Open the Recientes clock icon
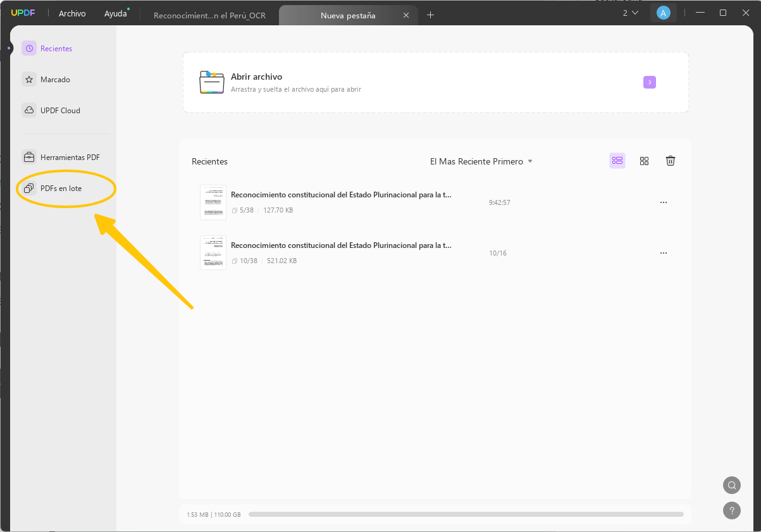Image resolution: width=761 pixels, height=532 pixels. pyautogui.click(x=29, y=48)
